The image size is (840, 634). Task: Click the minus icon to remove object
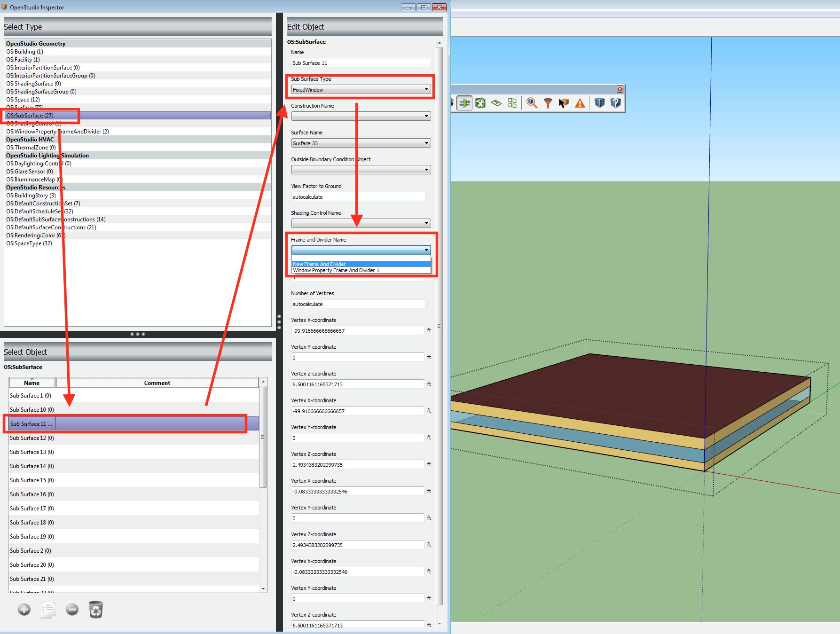[72, 610]
